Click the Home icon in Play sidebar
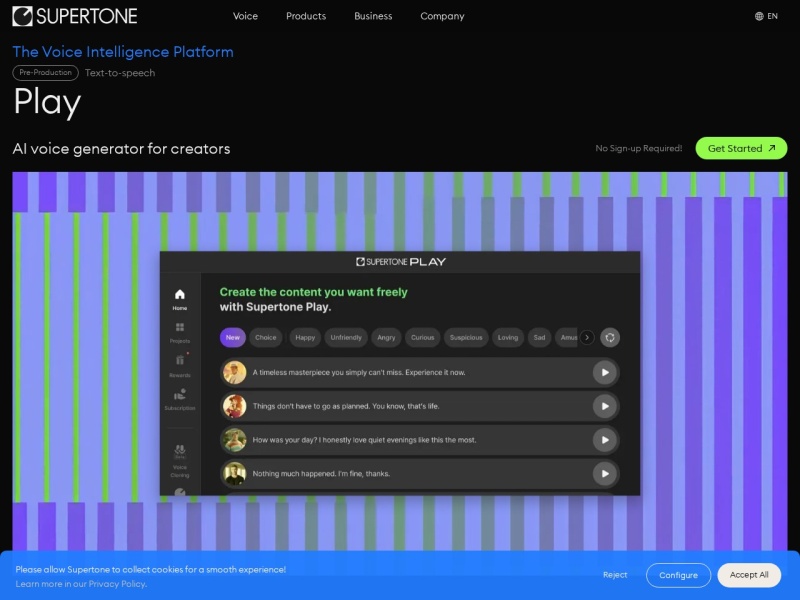Image resolution: width=800 pixels, height=600 pixels. pos(180,295)
